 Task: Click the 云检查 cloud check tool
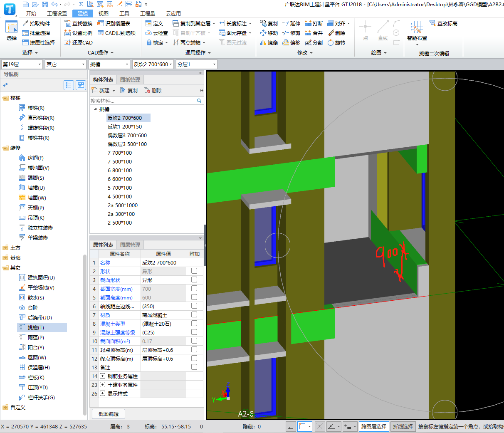(x=157, y=33)
